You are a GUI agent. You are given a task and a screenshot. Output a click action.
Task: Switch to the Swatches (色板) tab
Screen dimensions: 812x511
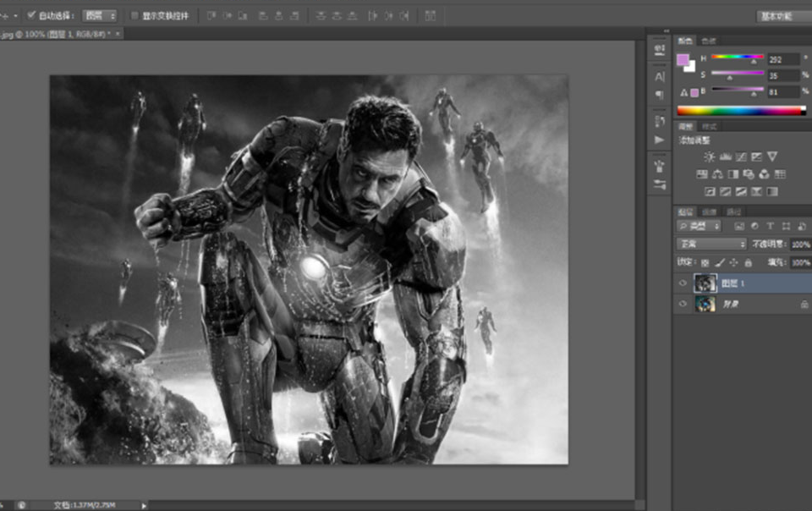click(708, 40)
